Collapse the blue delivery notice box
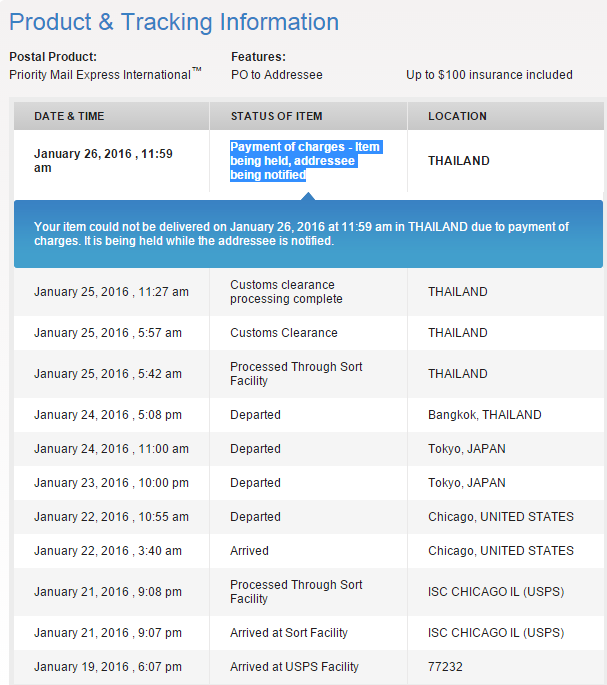Screen dimensions: 607x685 (x=309, y=234)
